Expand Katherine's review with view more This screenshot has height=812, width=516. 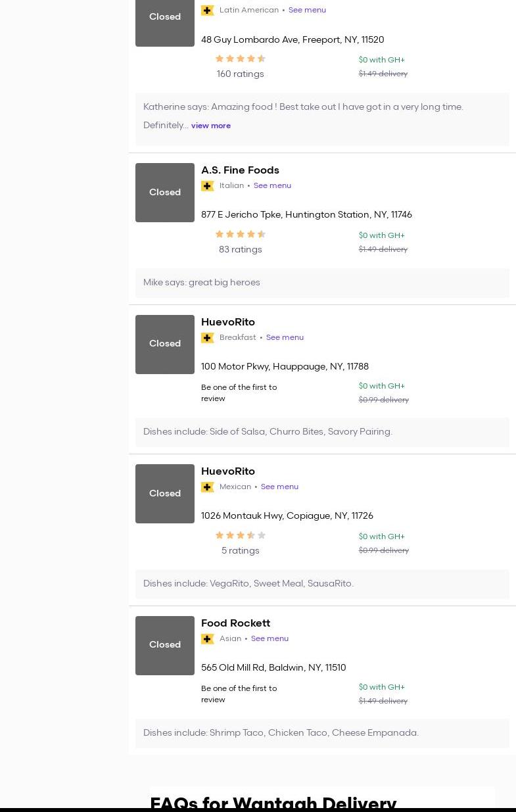tap(210, 126)
